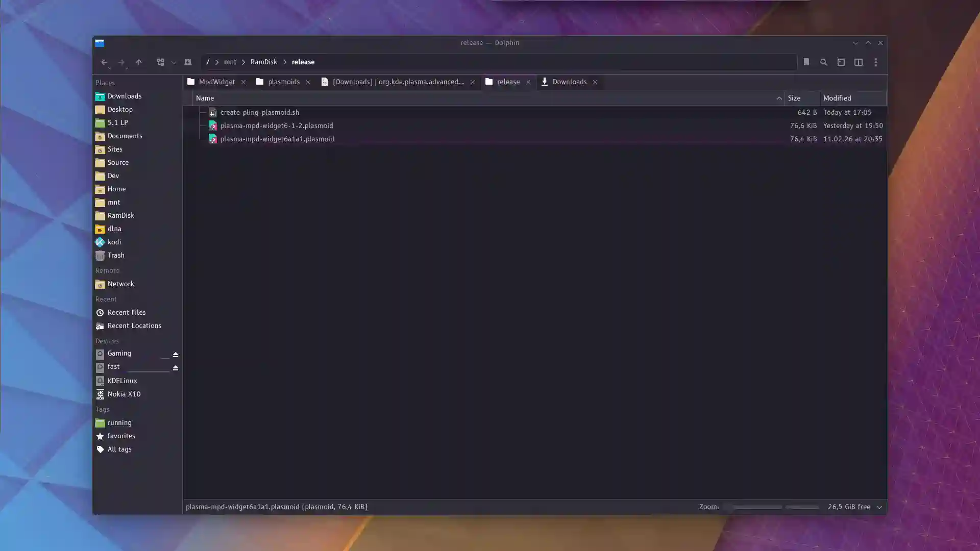Viewport: 980px width, 551px height.
Task: Open the three-dot hamburger menu
Action: [x=875, y=62]
